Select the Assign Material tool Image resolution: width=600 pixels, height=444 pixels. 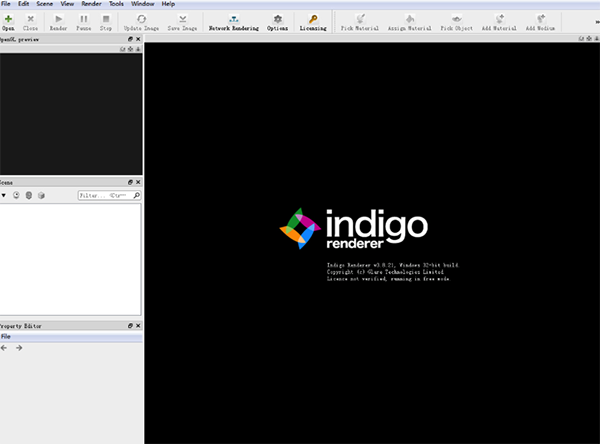pos(409,22)
